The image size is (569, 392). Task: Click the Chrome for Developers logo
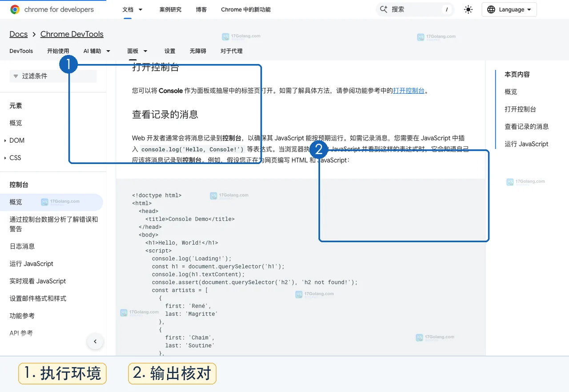(x=52, y=9)
